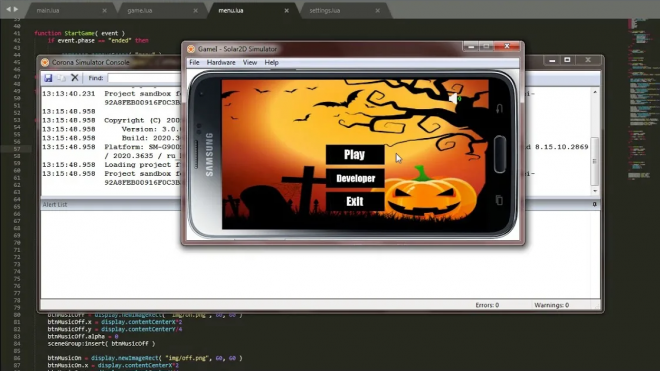The image size is (660, 371).
Task: Click the 'function StartGame( event )' code line
Action: tap(80, 33)
